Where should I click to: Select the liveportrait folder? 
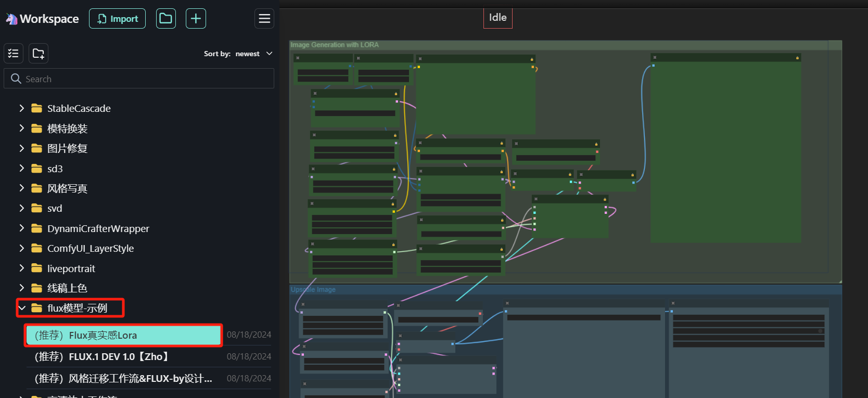tap(71, 268)
